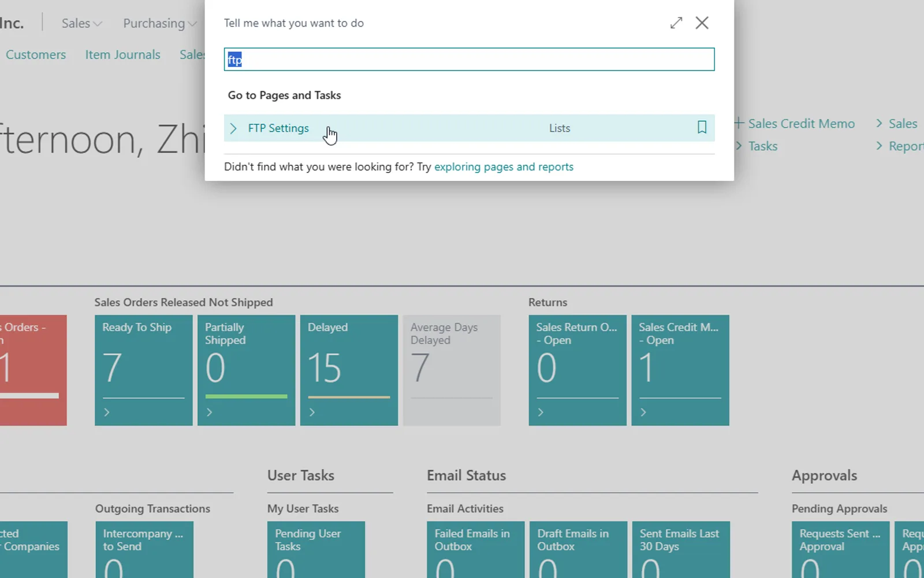Click the arrow on Delayed tile
The width and height of the screenshot is (924, 578).
pyautogui.click(x=312, y=412)
